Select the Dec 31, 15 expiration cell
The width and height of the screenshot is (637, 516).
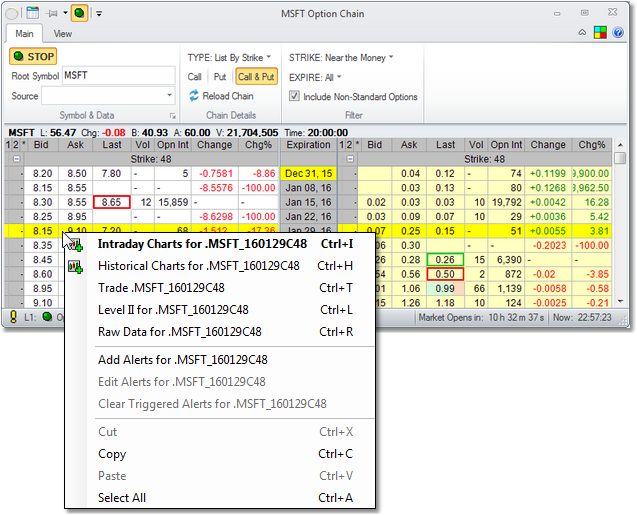tap(309, 173)
